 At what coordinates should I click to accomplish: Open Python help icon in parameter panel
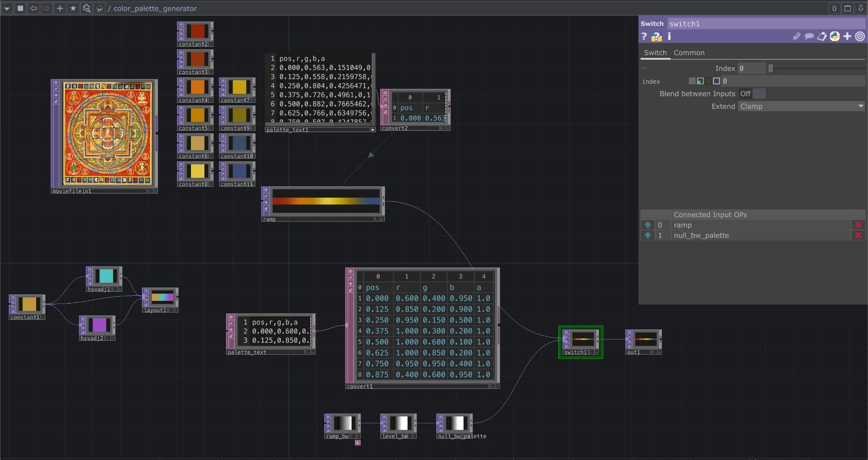(657, 36)
